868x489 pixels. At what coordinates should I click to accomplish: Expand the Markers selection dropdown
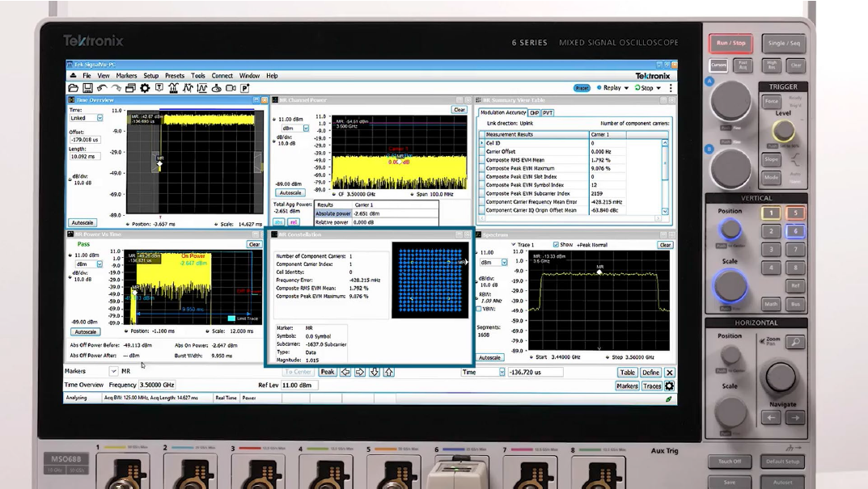coord(113,372)
